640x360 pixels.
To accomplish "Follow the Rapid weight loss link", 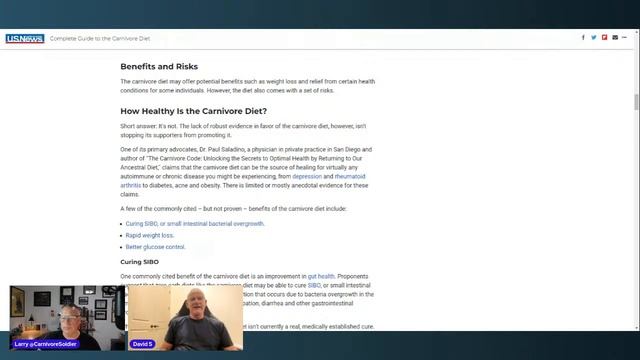I will pos(149,236).
